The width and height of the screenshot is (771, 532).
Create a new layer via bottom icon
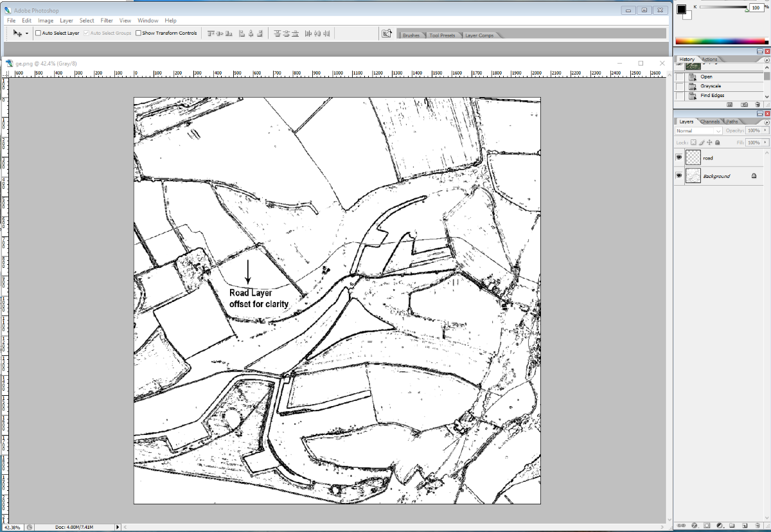pos(744,525)
